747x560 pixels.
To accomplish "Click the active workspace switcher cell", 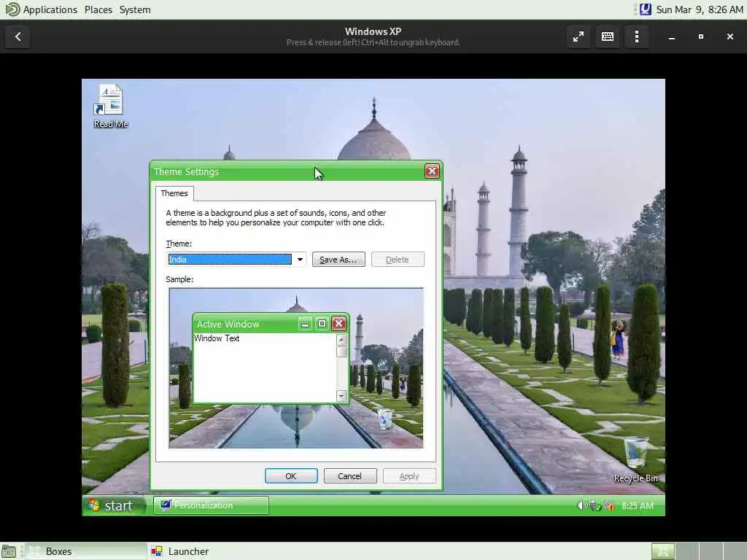I will (x=662, y=551).
